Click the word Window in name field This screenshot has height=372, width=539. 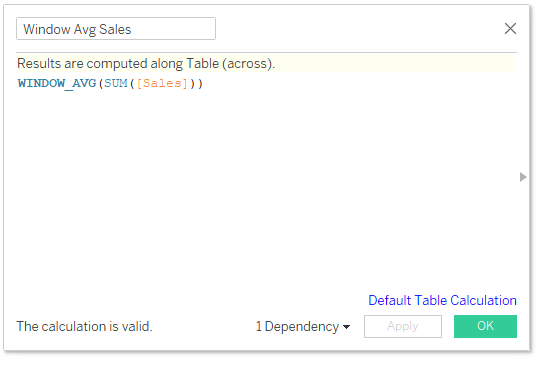[47, 29]
